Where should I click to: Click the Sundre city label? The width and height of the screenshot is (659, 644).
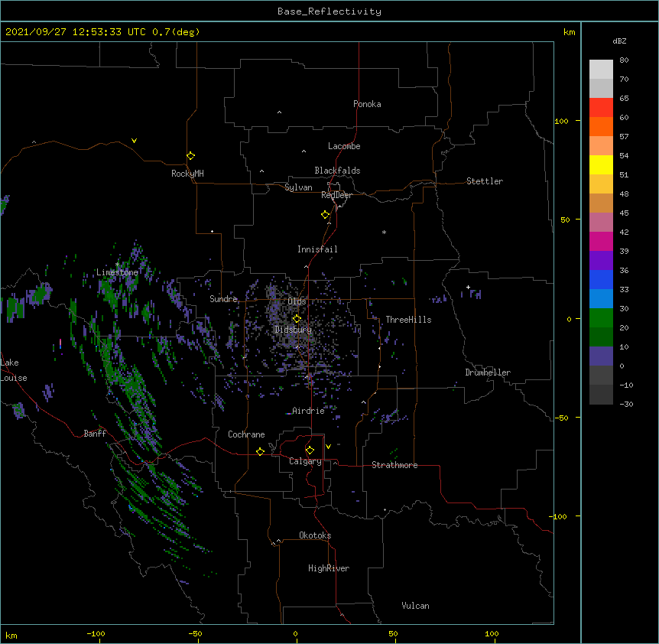(x=223, y=299)
